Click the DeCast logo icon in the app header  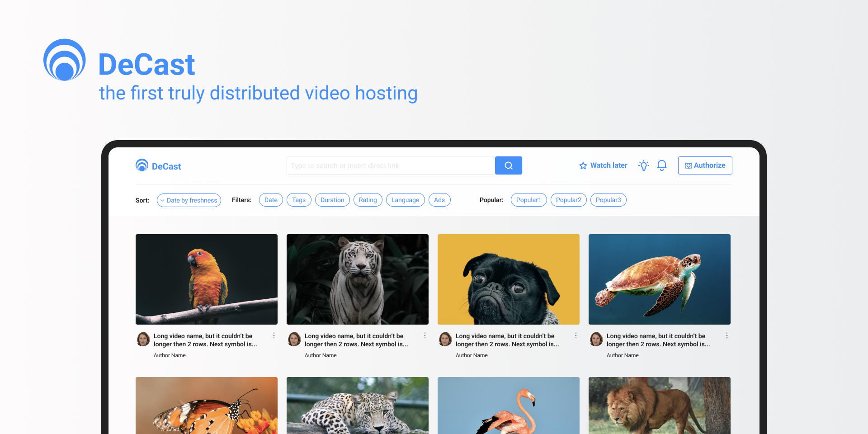click(x=142, y=165)
